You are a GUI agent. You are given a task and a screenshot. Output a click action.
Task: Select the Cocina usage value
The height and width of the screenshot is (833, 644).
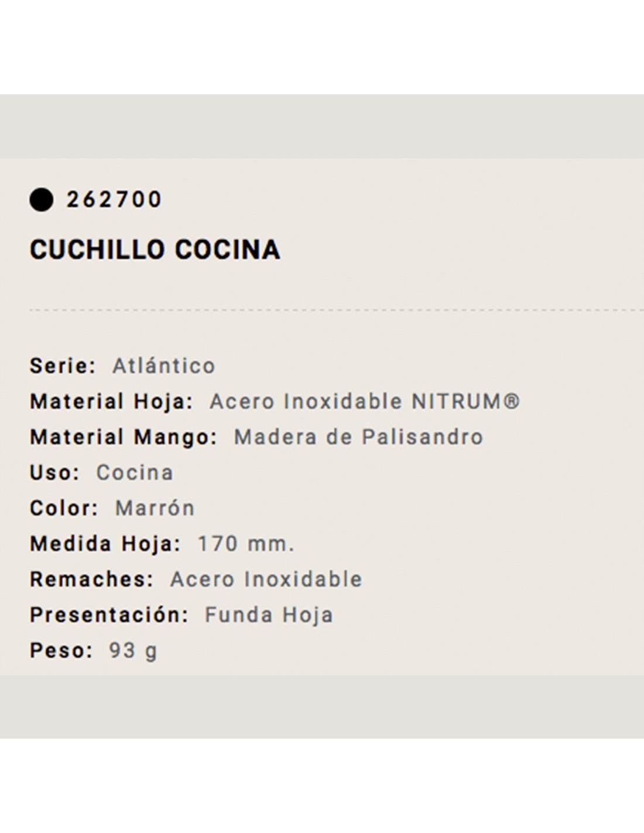[x=135, y=473]
